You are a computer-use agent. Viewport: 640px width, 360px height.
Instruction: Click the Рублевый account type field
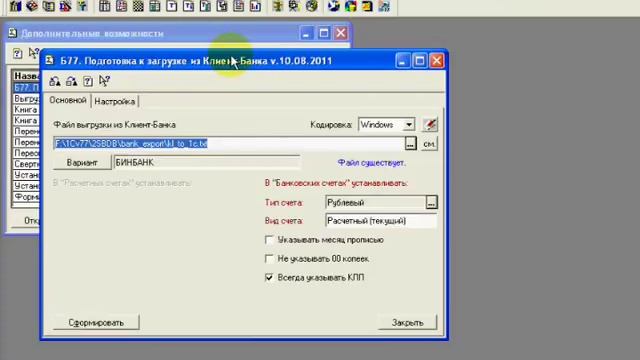(376, 202)
